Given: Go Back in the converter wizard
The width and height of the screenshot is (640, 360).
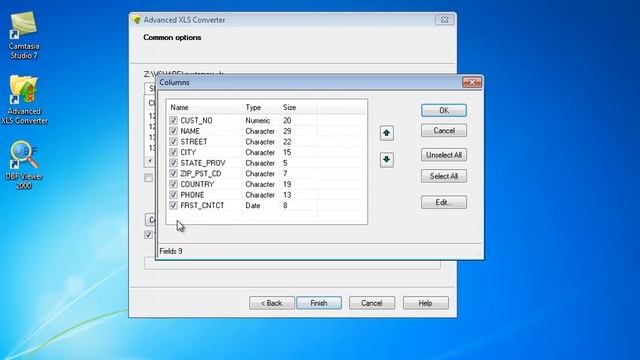Looking at the screenshot, I should point(271,303).
